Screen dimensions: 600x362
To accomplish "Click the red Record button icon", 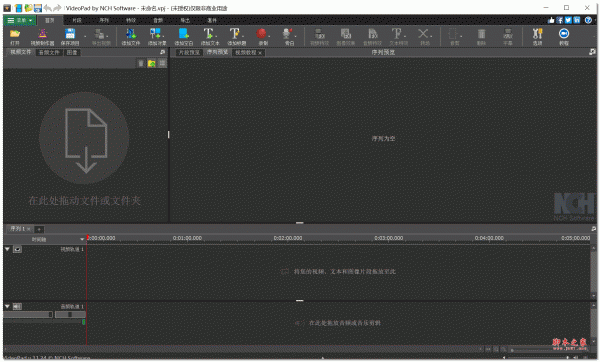I will (x=261, y=34).
